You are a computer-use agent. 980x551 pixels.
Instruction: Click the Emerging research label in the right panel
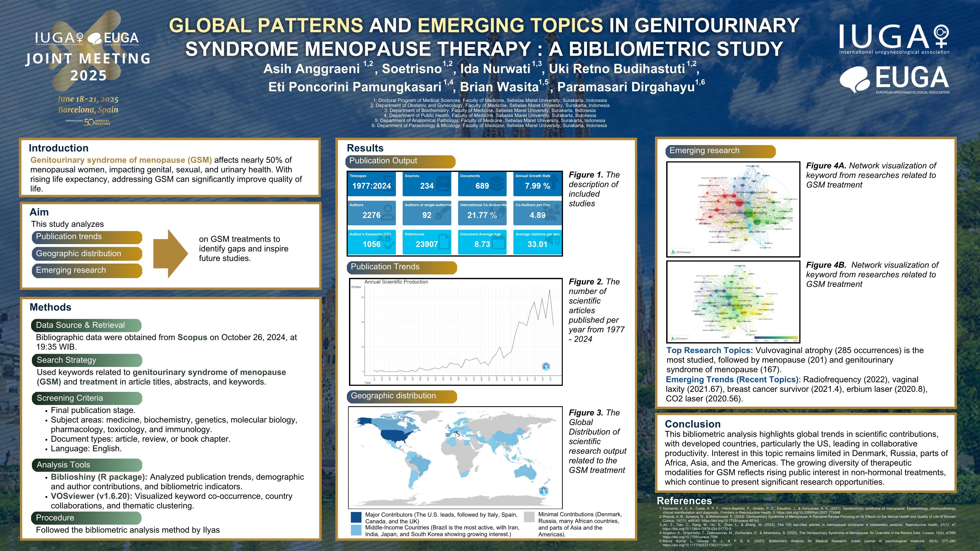coord(721,151)
